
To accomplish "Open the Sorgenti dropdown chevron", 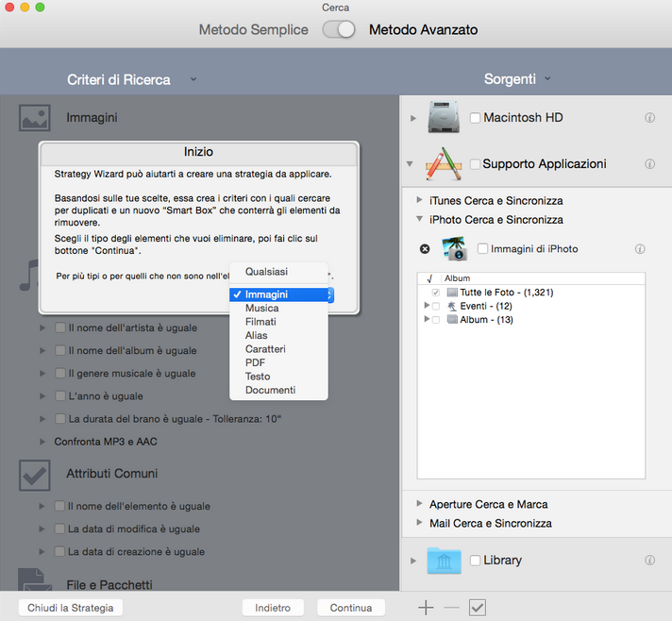I will coord(547,78).
